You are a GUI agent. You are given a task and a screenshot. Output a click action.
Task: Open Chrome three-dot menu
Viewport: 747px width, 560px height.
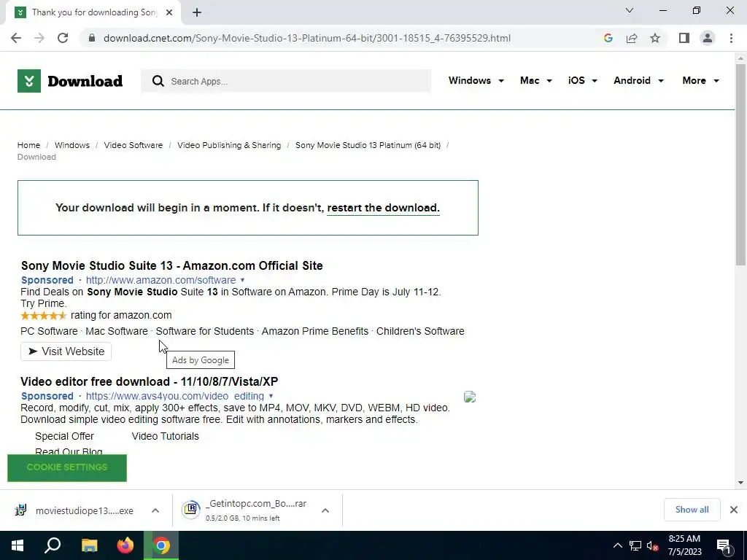tap(731, 38)
